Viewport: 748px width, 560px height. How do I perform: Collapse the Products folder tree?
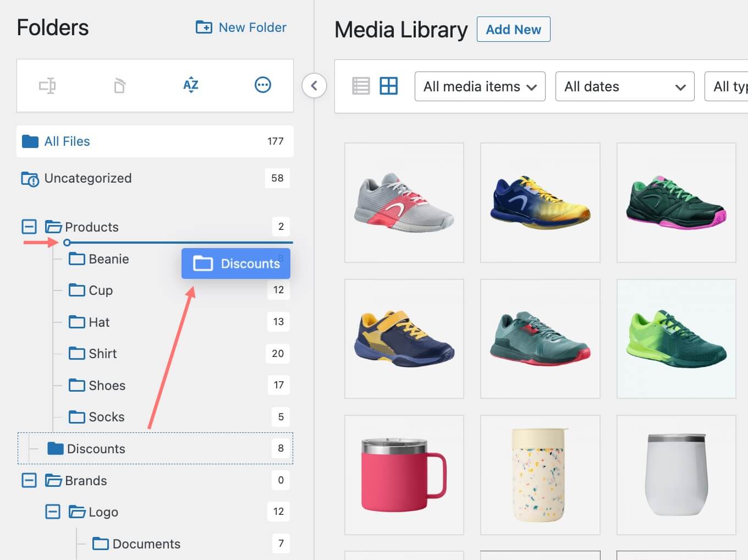pos(29,227)
